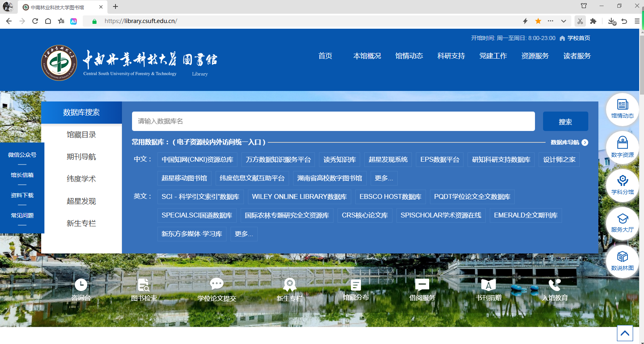Switch to the 超星发现 tab
The height and width of the screenshot is (344, 644).
(x=82, y=201)
